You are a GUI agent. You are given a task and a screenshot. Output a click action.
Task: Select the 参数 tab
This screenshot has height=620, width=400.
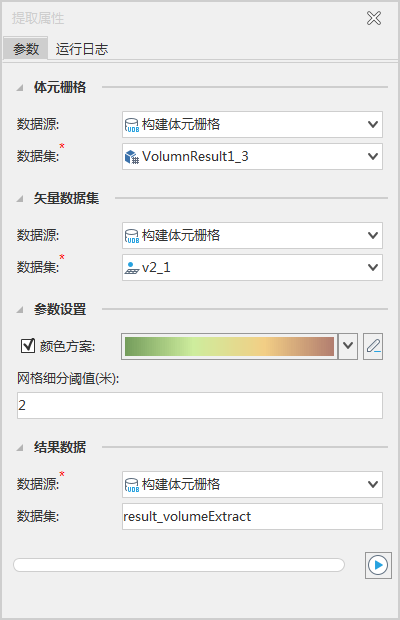tap(26, 49)
